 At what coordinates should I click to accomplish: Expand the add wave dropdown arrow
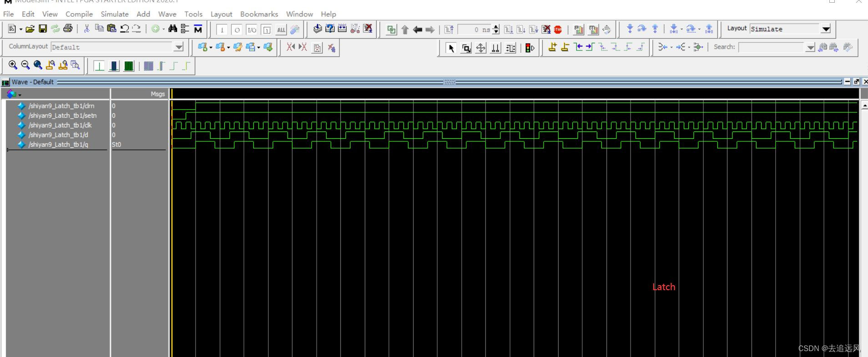point(211,47)
